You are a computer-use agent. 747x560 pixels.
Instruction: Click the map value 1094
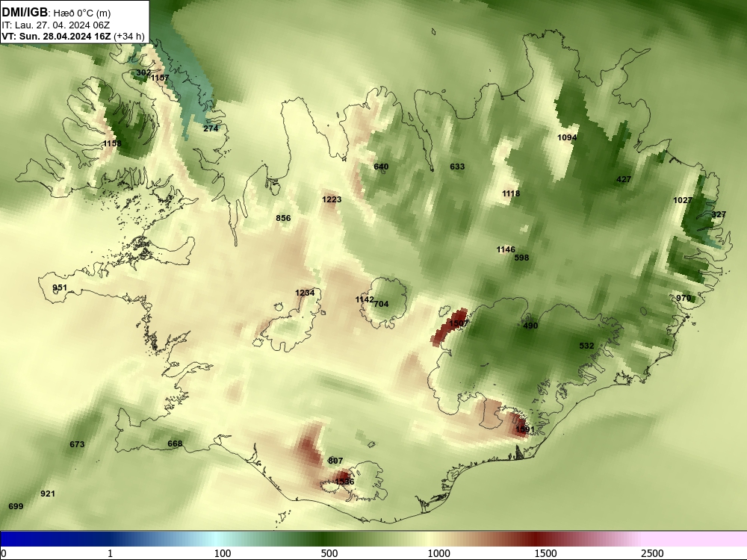pos(567,137)
